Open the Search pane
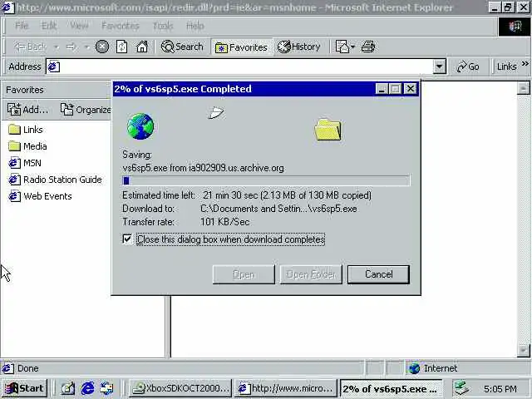The height and width of the screenshot is (399, 532). tap(182, 47)
